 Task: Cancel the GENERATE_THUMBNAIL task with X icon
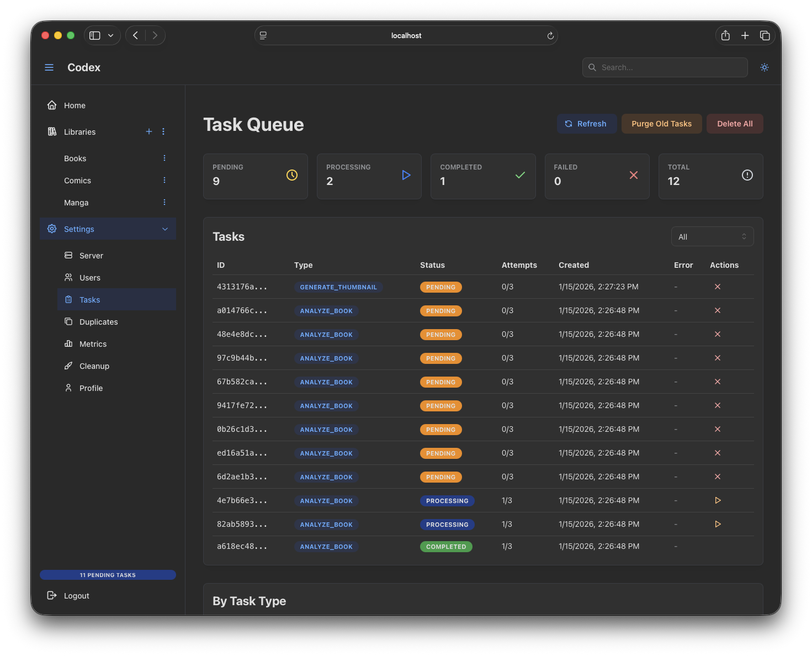717,287
